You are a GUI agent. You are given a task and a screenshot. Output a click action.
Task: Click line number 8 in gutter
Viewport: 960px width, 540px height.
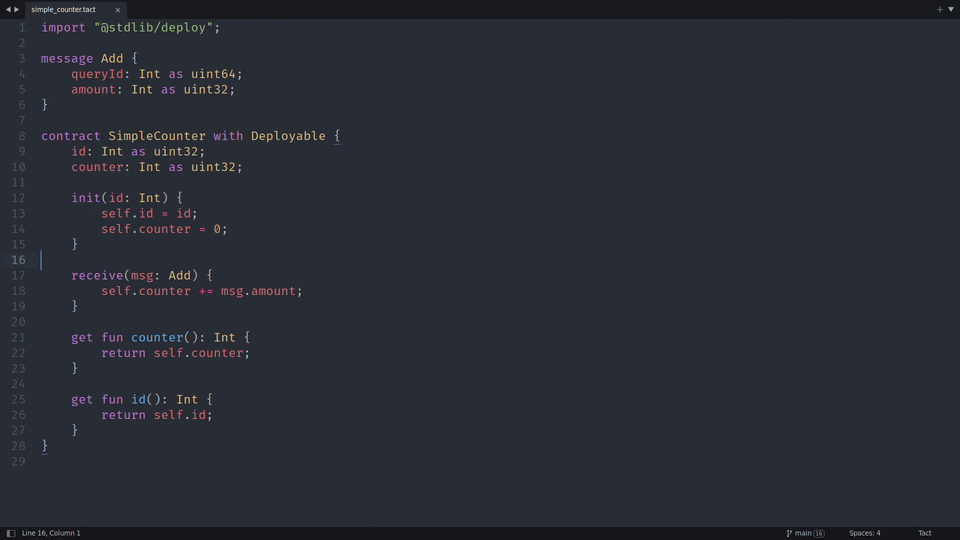coord(22,136)
